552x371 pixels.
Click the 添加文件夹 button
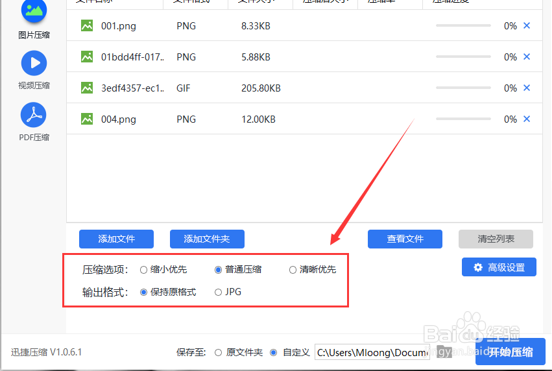(207, 239)
